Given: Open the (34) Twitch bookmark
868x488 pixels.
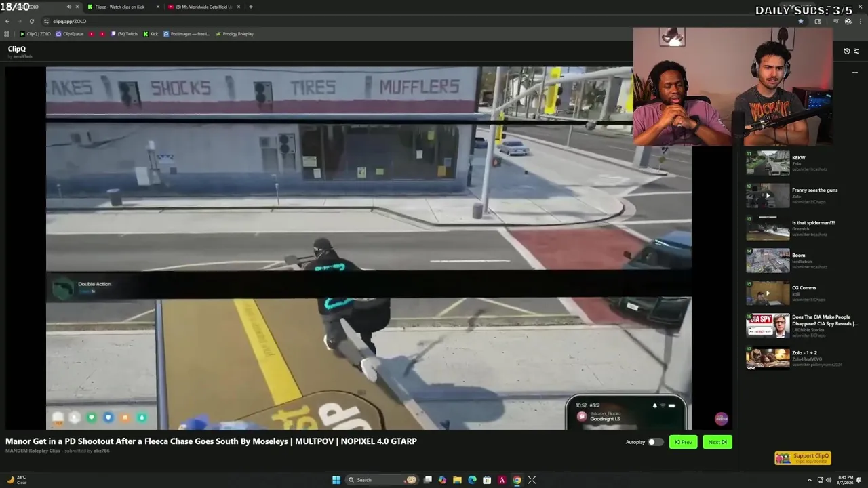Looking at the screenshot, I should pyautogui.click(x=124, y=34).
